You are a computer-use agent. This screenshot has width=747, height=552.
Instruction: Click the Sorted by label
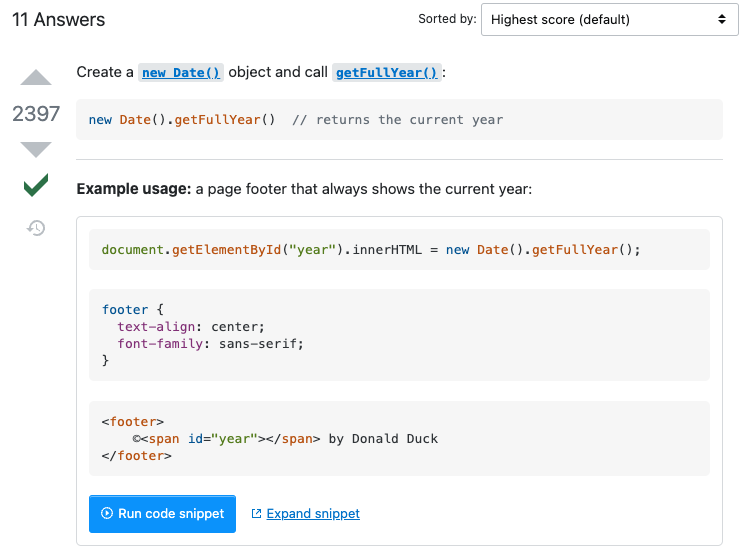tap(447, 19)
